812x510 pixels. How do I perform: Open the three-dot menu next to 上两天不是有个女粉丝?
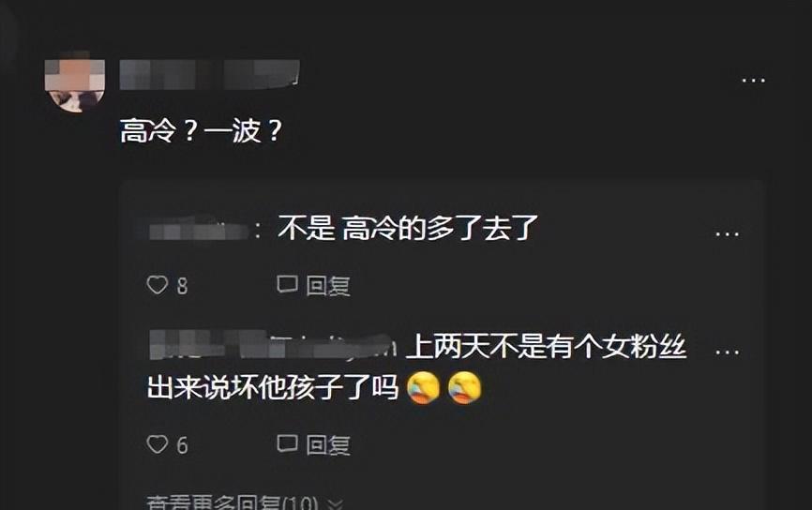pos(727,352)
